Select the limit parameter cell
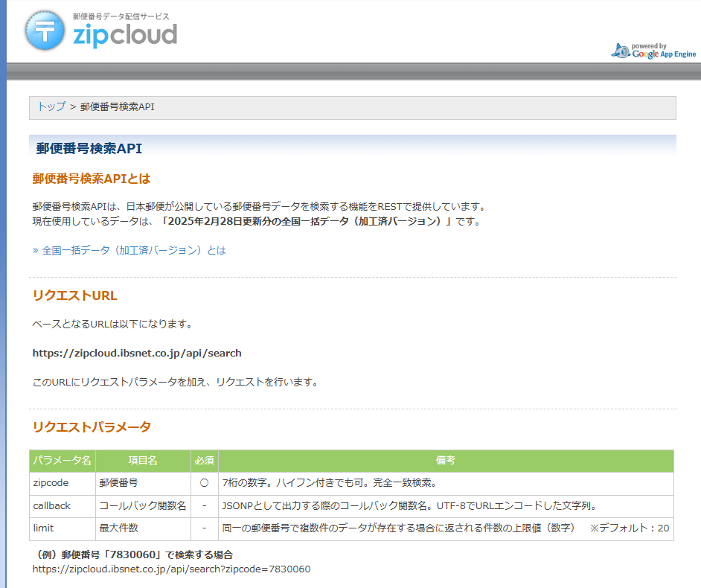The width and height of the screenshot is (701, 588). tap(63, 528)
